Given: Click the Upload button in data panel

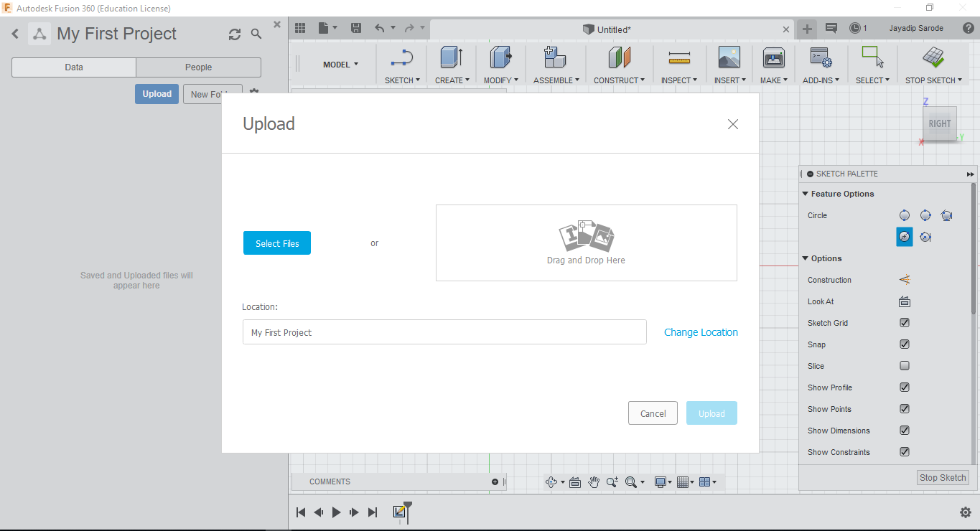Looking at the screenshot, I should point(157,94).
